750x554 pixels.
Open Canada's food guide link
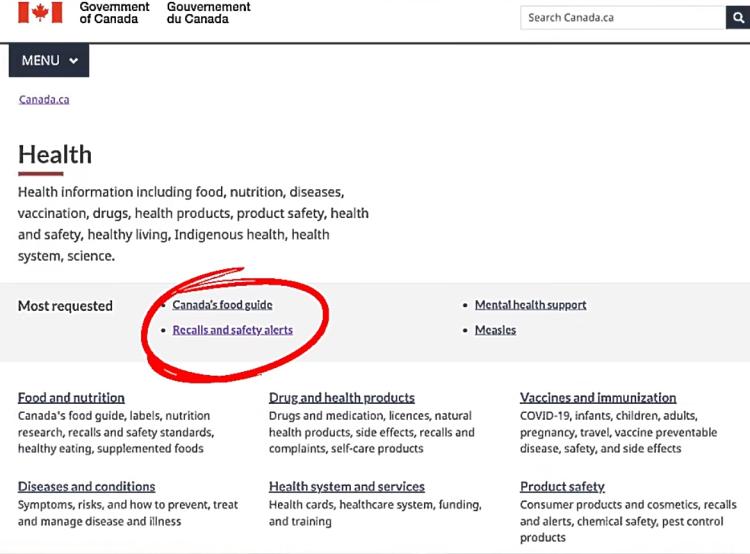[x=222, y=305]
